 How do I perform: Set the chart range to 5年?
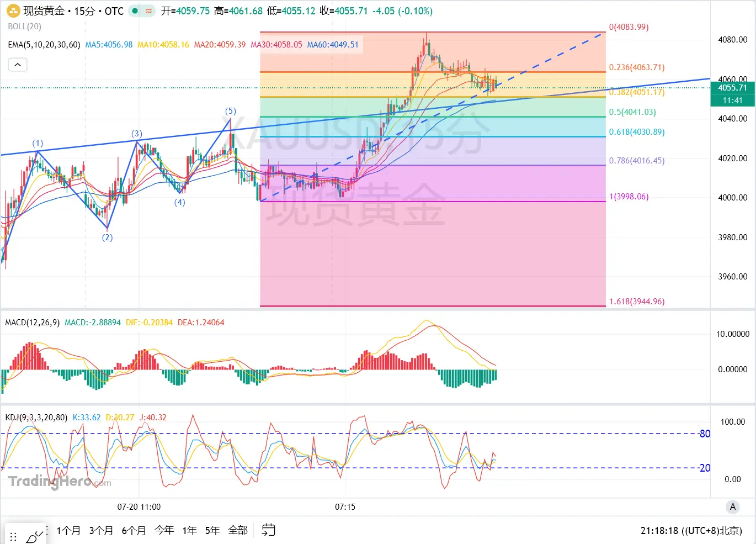pos(212,530)
